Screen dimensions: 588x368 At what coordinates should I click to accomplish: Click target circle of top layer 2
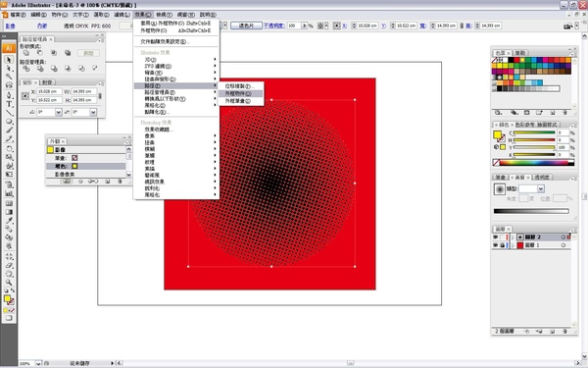(x=563, y=237)
